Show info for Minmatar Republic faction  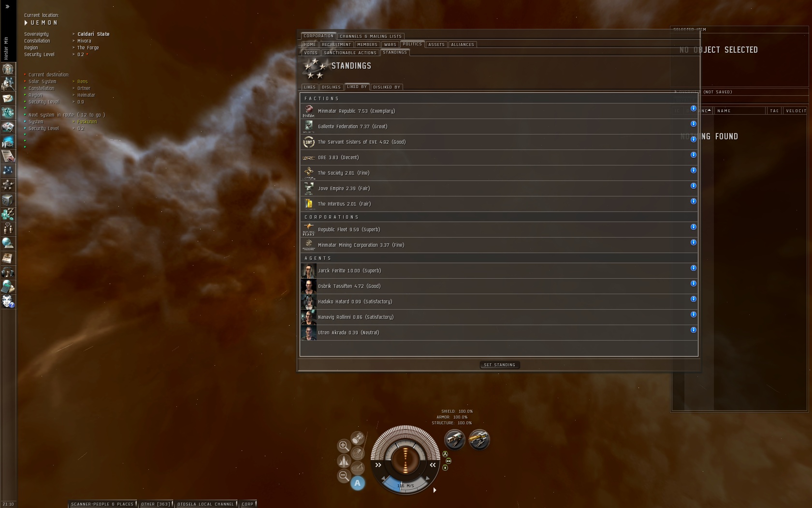click(693, 108)
